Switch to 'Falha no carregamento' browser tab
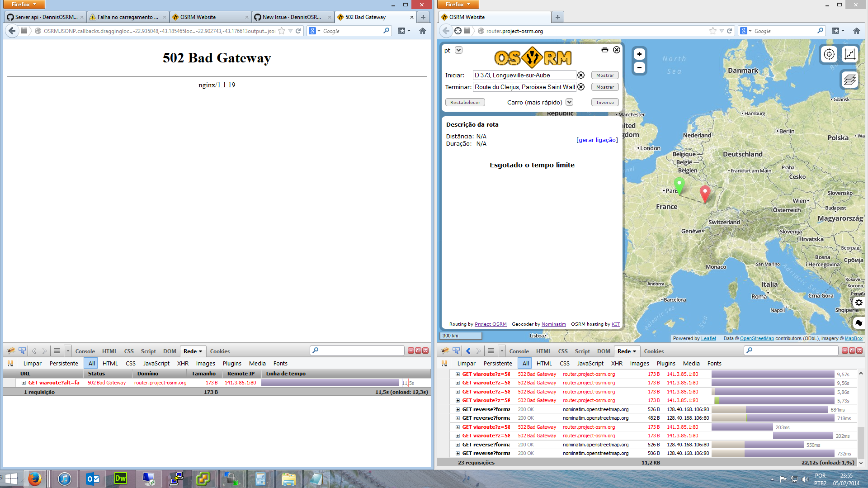Screen dimensions: 868x488 [128, 17]
